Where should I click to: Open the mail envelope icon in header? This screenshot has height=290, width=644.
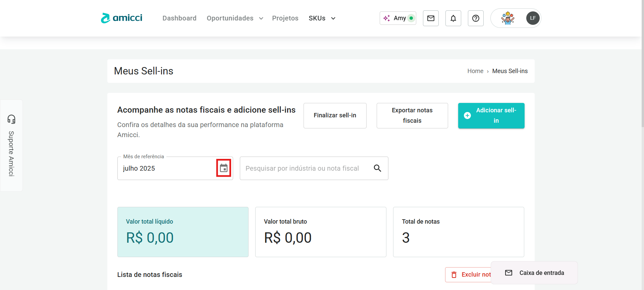click(x=431, y=18)
